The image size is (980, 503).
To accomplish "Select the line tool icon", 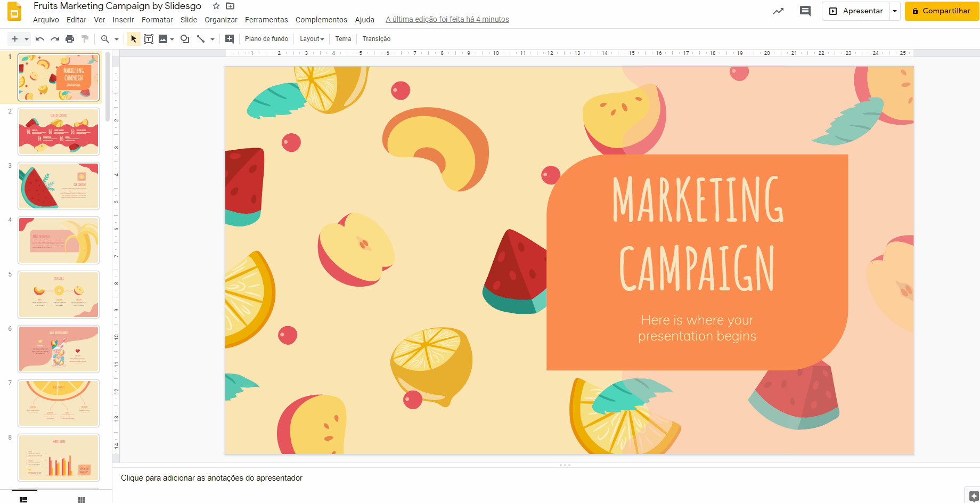I will click(x=201, y=39).
